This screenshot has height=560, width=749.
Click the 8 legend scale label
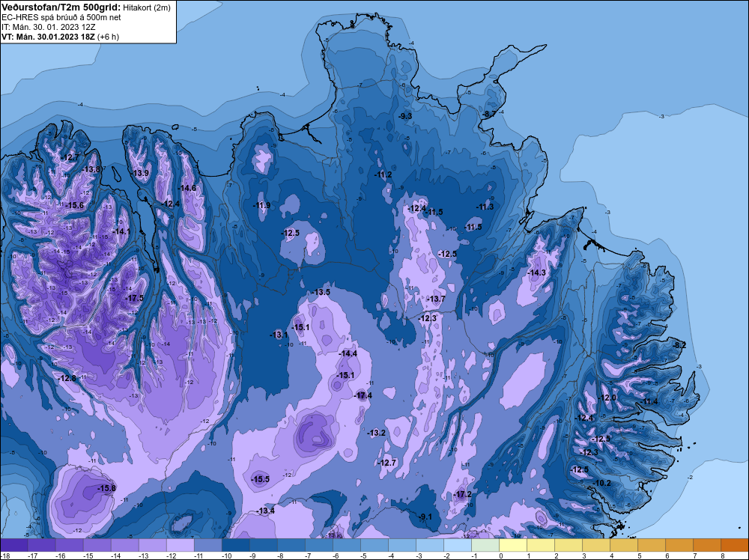click(722, 556)
